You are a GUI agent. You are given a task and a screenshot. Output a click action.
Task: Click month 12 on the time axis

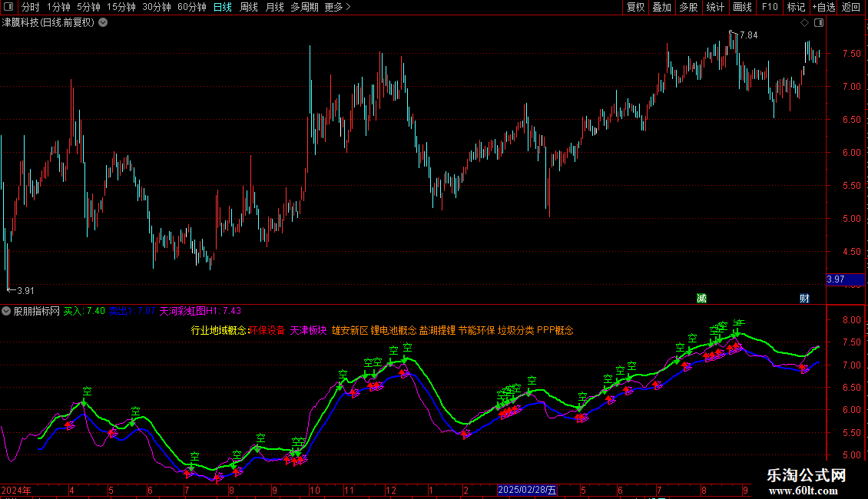391,490
